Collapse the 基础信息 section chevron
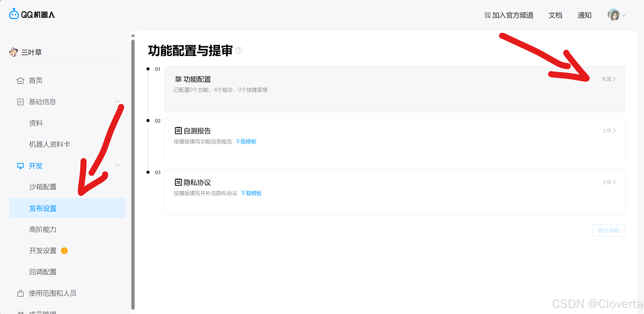The image size is (644, 314). 117,102
